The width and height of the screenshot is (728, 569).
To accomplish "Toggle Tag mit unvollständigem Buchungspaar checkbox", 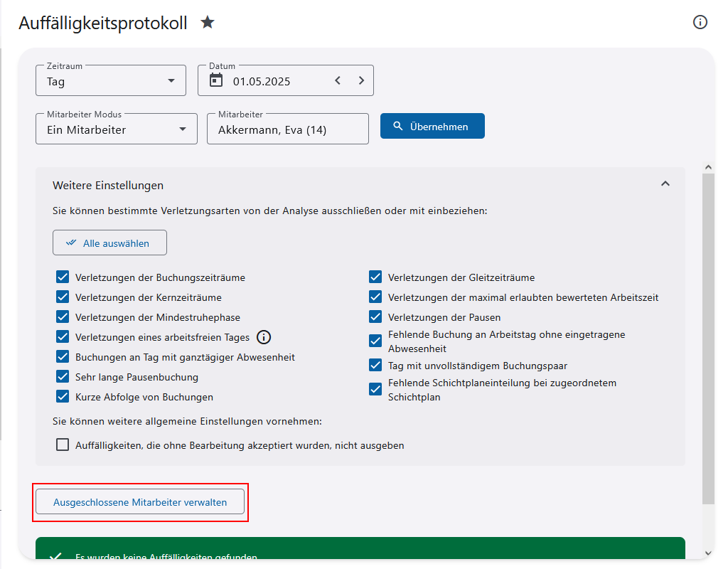I will click(x=375, y=366).
